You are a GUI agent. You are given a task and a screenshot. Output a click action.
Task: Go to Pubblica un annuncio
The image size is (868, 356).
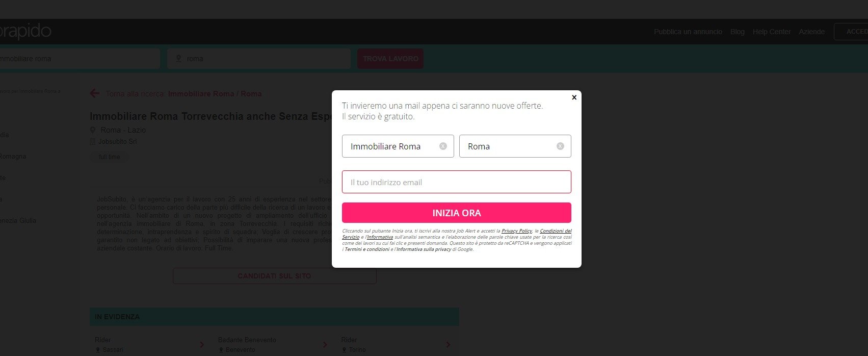click(x=688, y=32)
